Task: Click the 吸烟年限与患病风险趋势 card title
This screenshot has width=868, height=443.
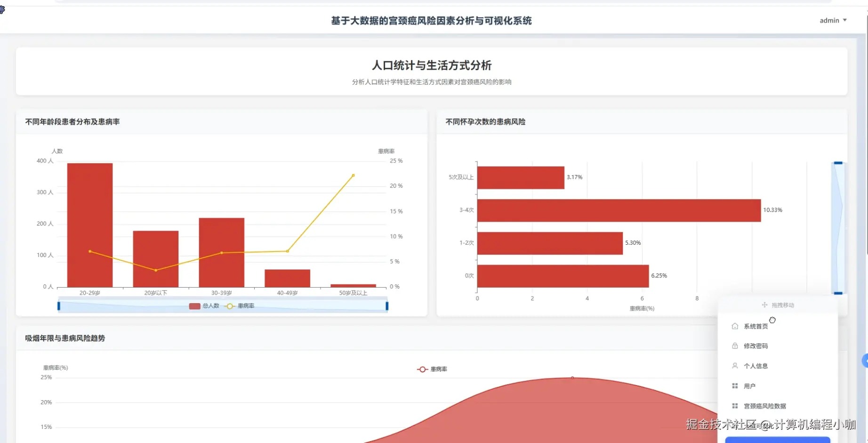Action: click(65, 338)
